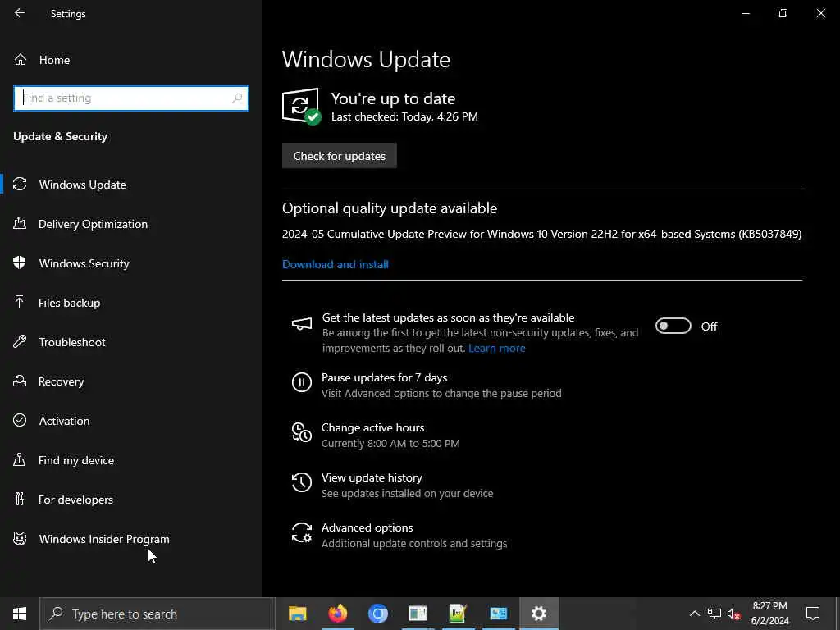The width and height of the screenshot is (840, 630).
Task: Click the KB5037849 cumulative update text
Action: tap(541, 234)
